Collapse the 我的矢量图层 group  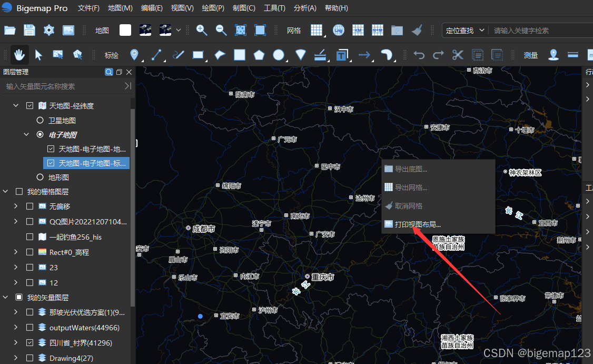click(x=5, y=298)
